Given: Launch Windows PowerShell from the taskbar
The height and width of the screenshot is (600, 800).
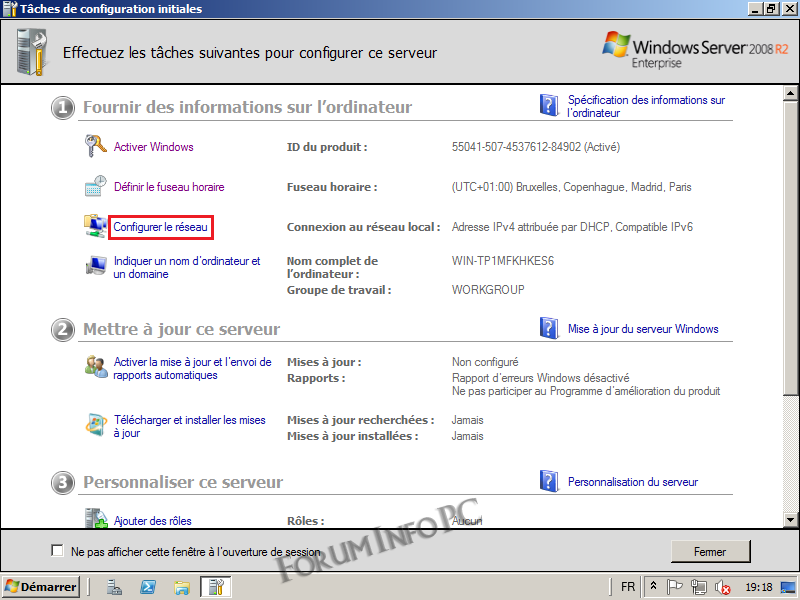Looking at the screenshot, I should click(148, 587).
